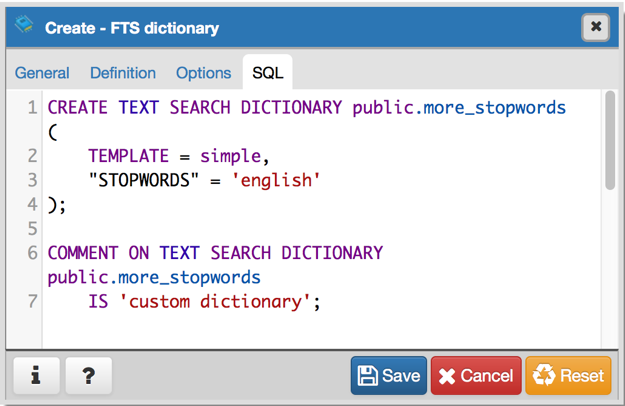Click the empty line 5 in the editor

tap(300, 229)
